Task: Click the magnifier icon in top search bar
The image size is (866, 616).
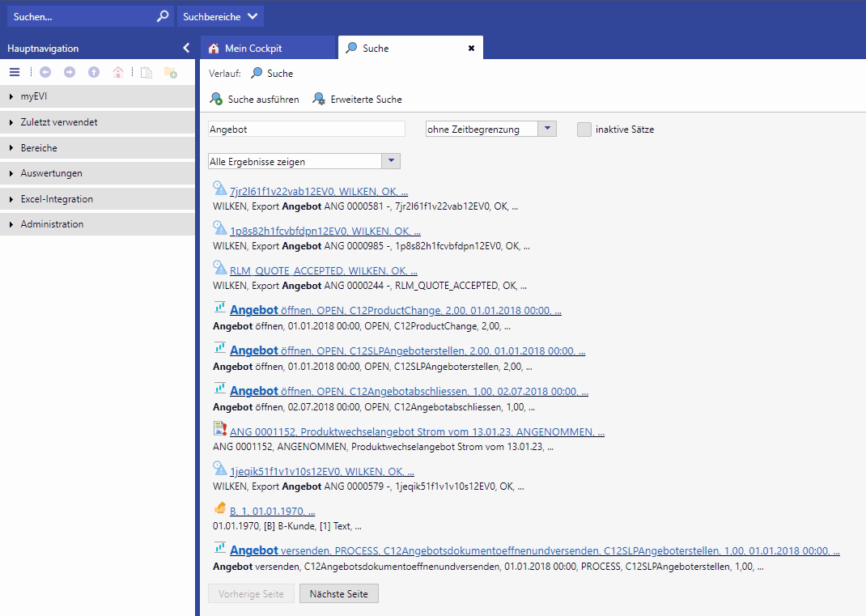Action: pos(163,16)
